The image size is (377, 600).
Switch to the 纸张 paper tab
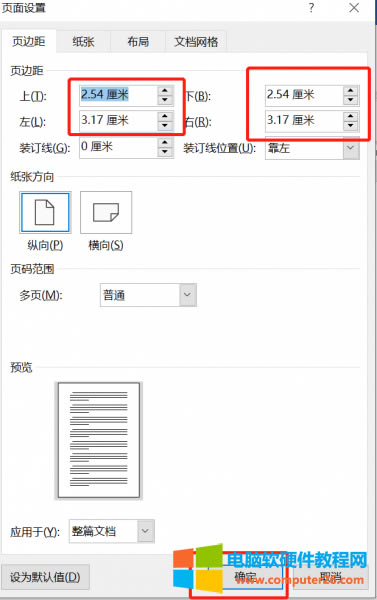tap(83, 41)
